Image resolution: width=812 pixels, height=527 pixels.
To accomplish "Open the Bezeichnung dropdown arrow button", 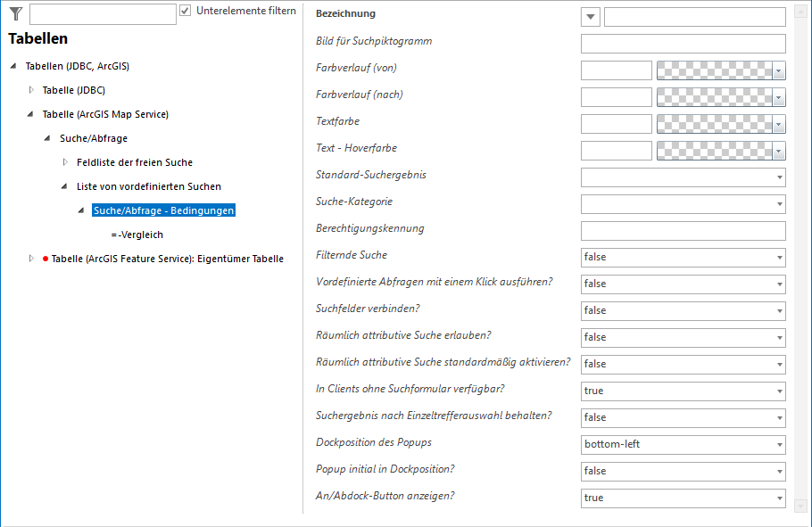I will 591,17.
